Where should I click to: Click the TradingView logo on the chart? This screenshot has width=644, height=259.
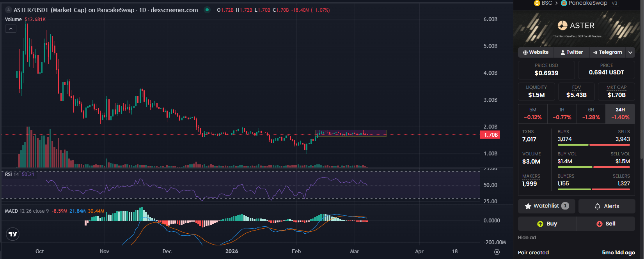[13, 234]
